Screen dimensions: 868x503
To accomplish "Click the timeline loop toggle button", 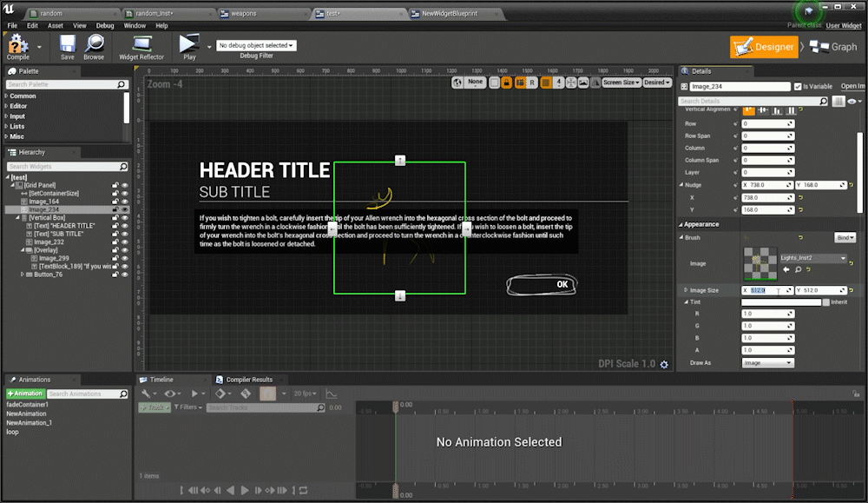I will tap(303, 490).
